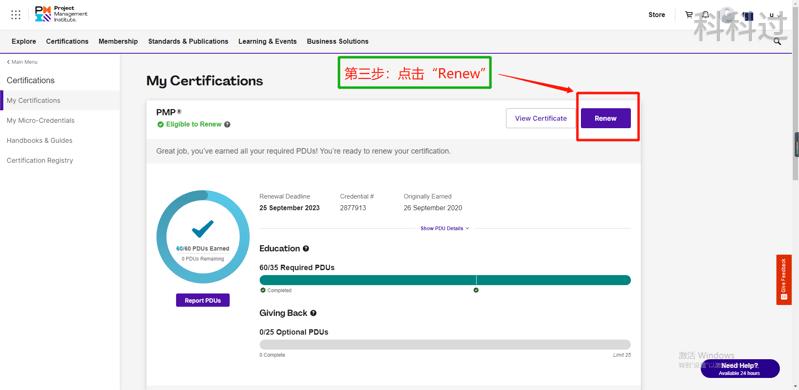Click the My Certifications page heading

204,81
